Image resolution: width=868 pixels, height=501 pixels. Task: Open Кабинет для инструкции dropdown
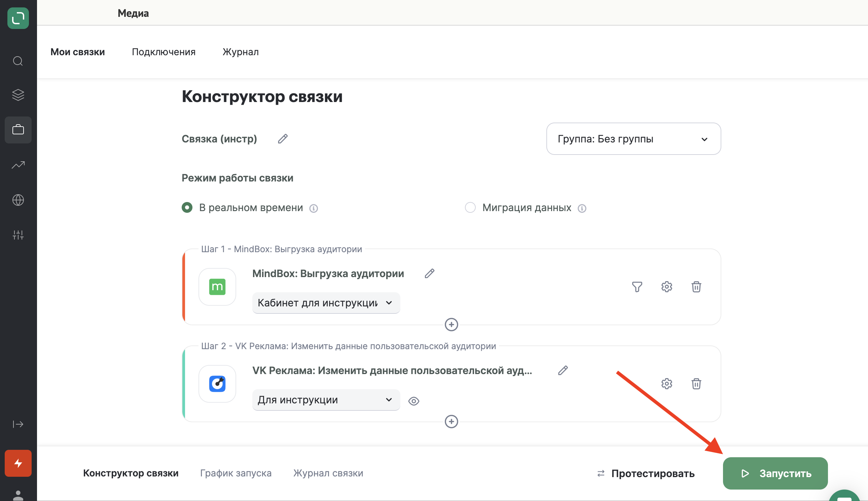point(326,303)
